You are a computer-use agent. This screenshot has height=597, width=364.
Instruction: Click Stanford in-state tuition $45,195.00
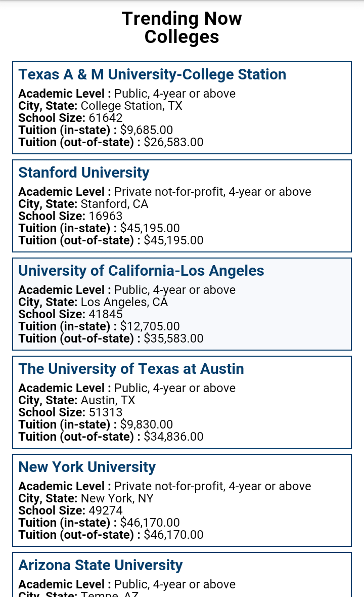coord(99,228)
